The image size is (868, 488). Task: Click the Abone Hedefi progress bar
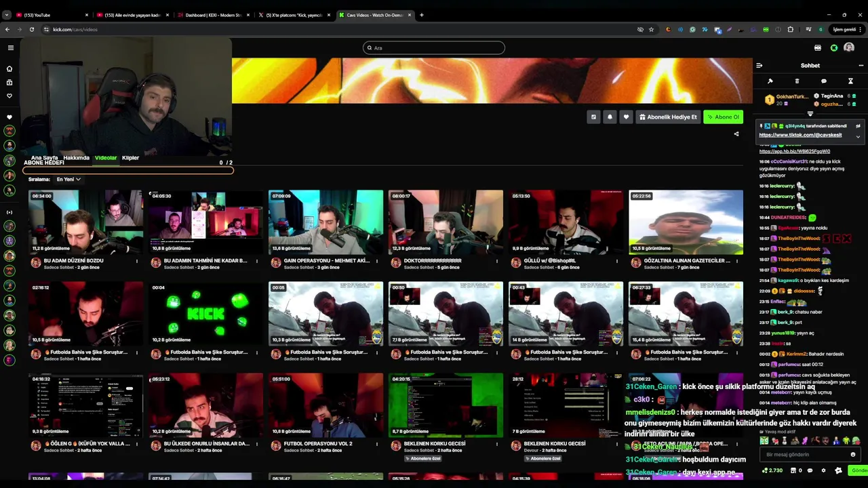coord(127,170)
